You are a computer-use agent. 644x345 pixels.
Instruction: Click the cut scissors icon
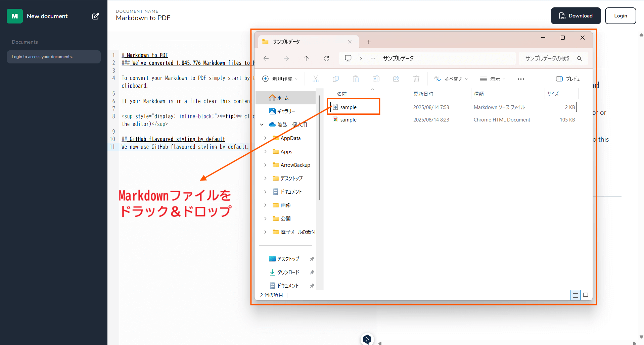(x=315, y=79)
